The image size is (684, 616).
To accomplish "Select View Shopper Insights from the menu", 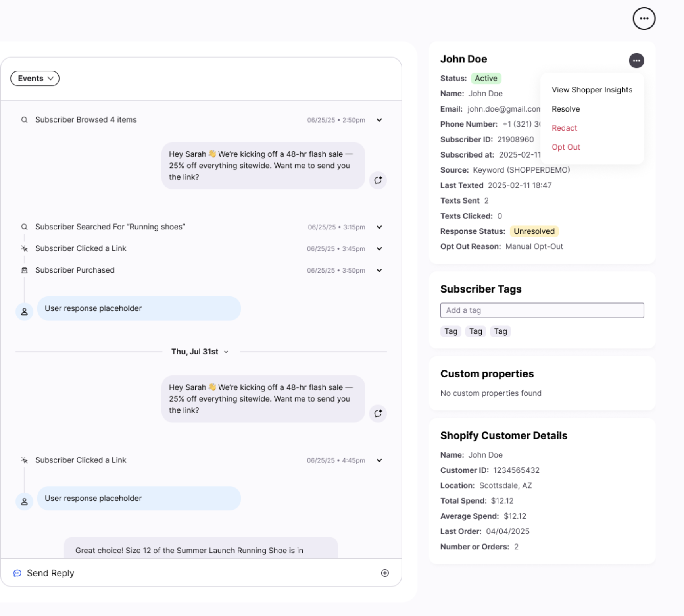I will click(x=592, y=90).
